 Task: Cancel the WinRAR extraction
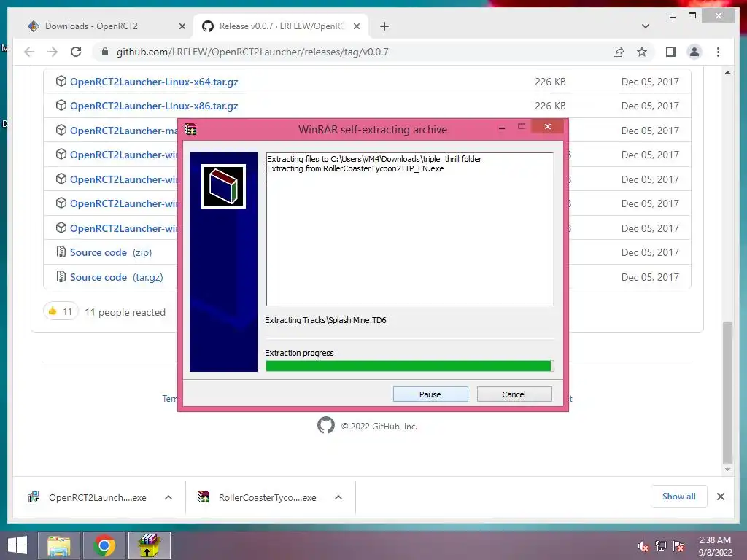[514, 394]
